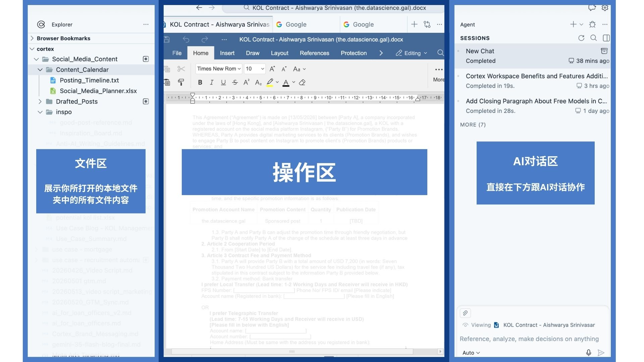
Task: Apply Superscript formatting
Action: (x=247, y=82)
